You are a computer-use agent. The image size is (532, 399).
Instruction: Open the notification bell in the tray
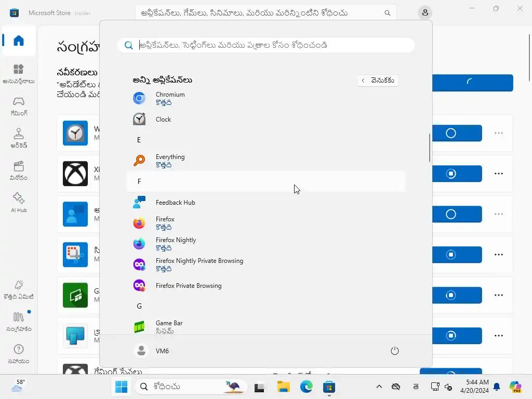497,387
